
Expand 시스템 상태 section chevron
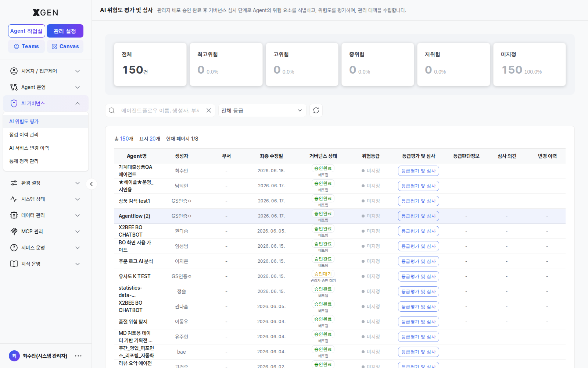[78, 199]
